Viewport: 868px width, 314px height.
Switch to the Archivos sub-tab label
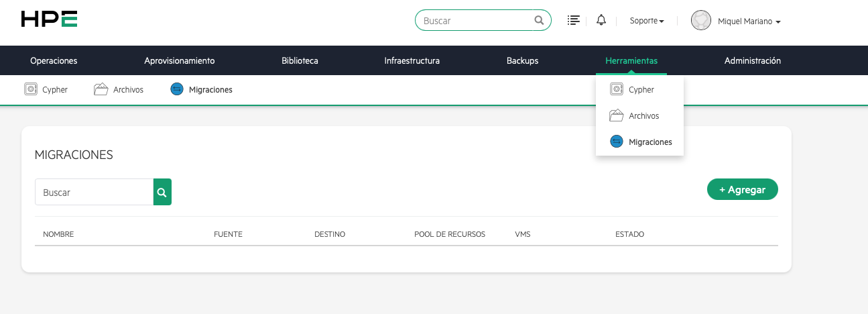coord(129,89)
